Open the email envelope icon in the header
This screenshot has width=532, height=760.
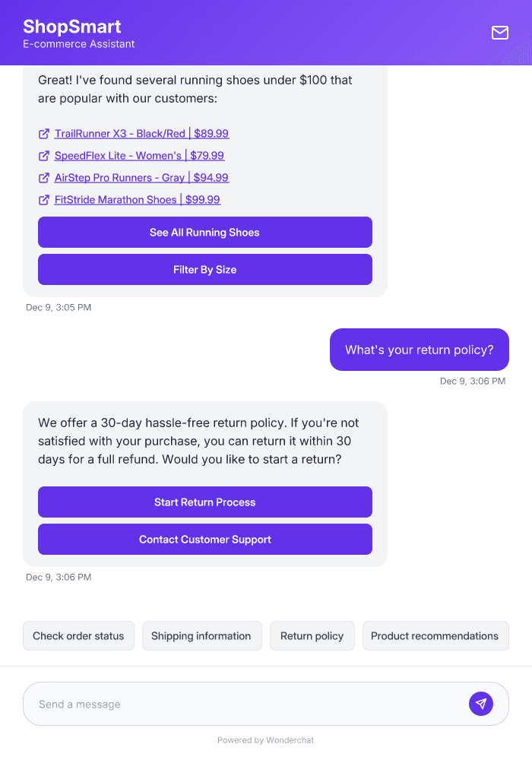(499, 33)
